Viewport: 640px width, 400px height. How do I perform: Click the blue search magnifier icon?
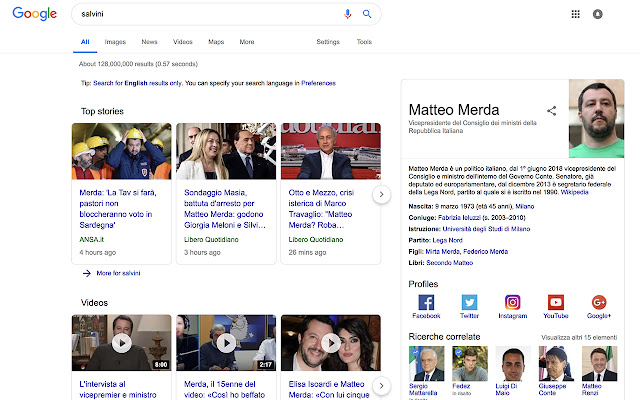click(x=367, y=14)
